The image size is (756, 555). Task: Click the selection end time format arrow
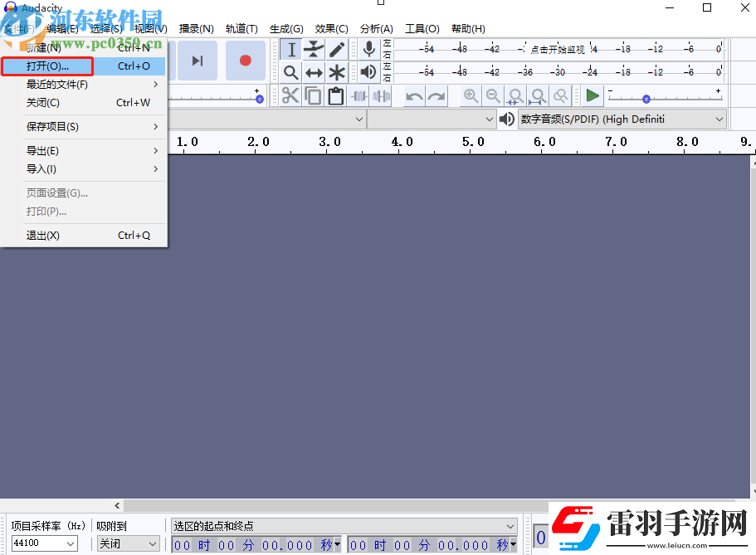point(514,545)
